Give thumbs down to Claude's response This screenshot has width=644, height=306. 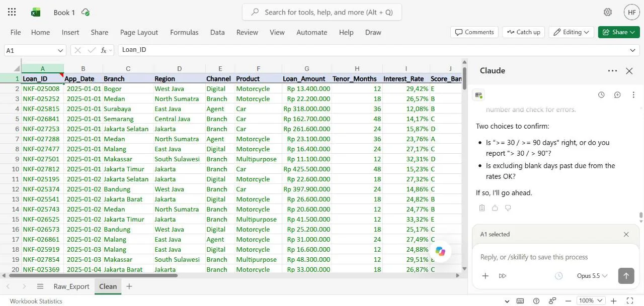(508, 208)
